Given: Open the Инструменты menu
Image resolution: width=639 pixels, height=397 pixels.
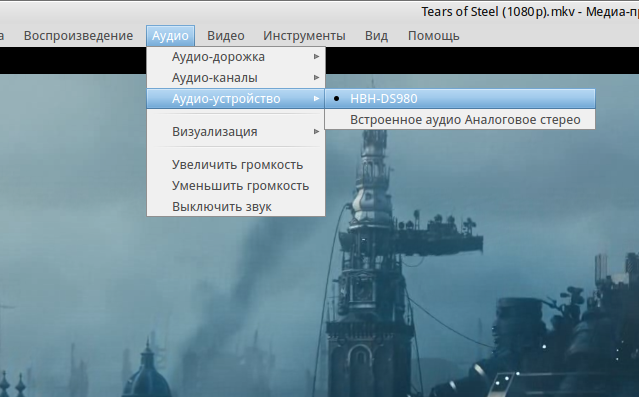Looking at the screenshot, I should [x=304, y=36].
